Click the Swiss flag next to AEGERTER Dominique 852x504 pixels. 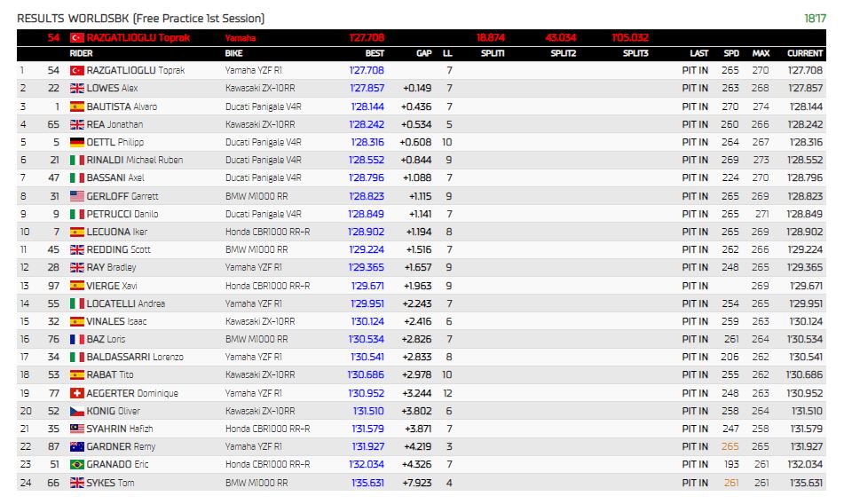pos(76,393)
